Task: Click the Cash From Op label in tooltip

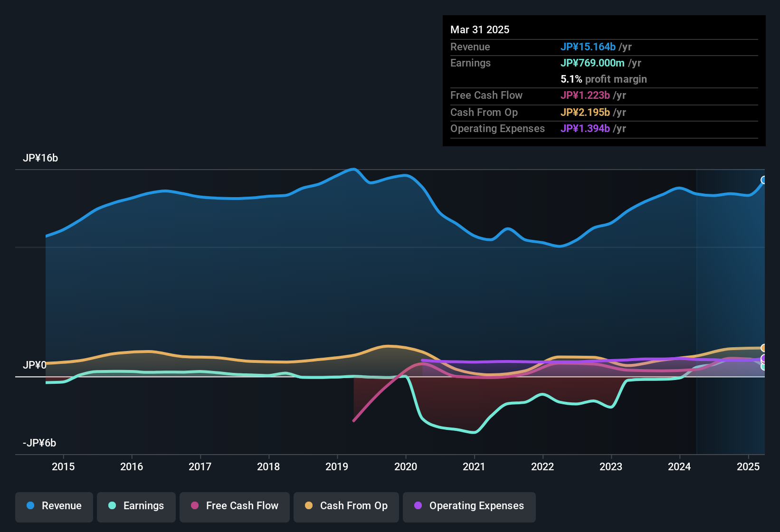Action: pyautogui.click(x=484, y=112)
